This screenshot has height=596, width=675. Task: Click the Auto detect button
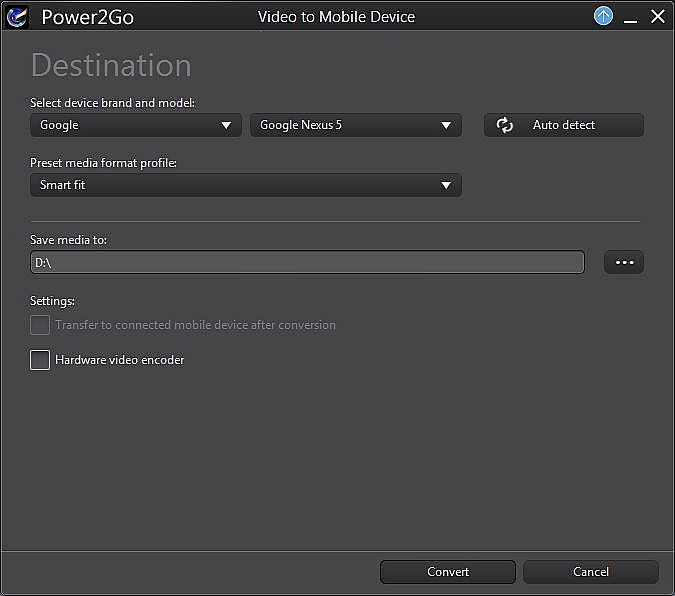[564, 125]
